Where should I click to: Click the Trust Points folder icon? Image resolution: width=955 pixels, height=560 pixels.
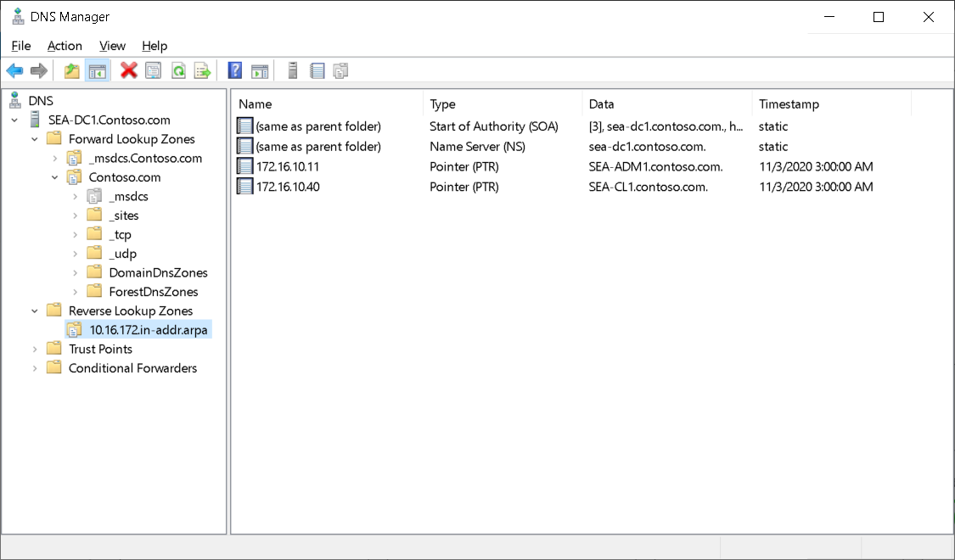[x=53, y=349]
